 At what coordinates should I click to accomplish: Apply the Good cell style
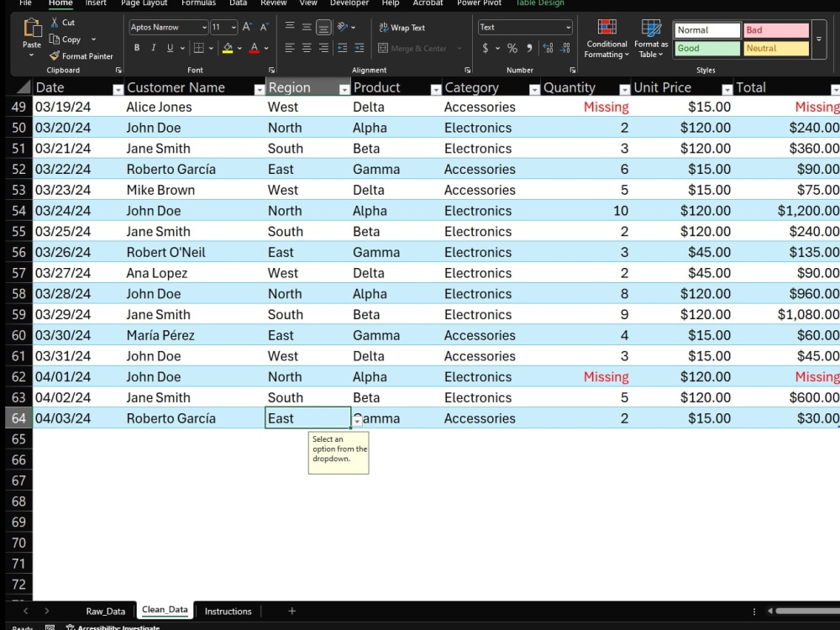click(707, 48)
